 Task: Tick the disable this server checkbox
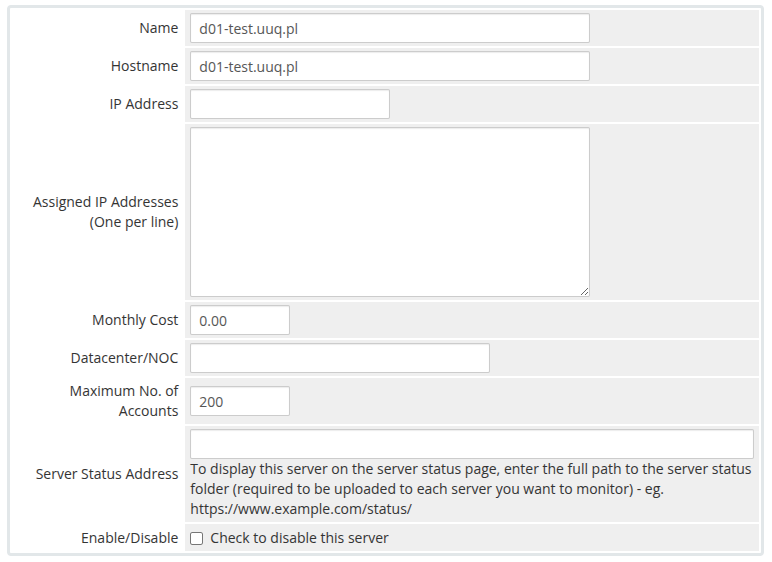click(197, 538)
